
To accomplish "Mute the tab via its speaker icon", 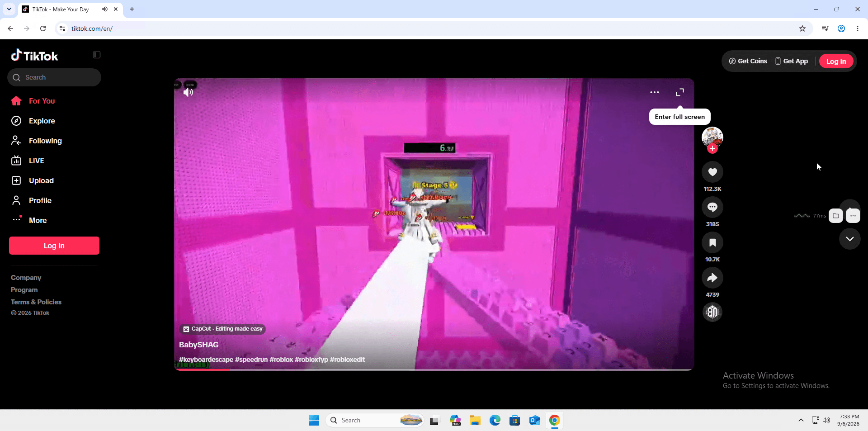I will 105,9.
